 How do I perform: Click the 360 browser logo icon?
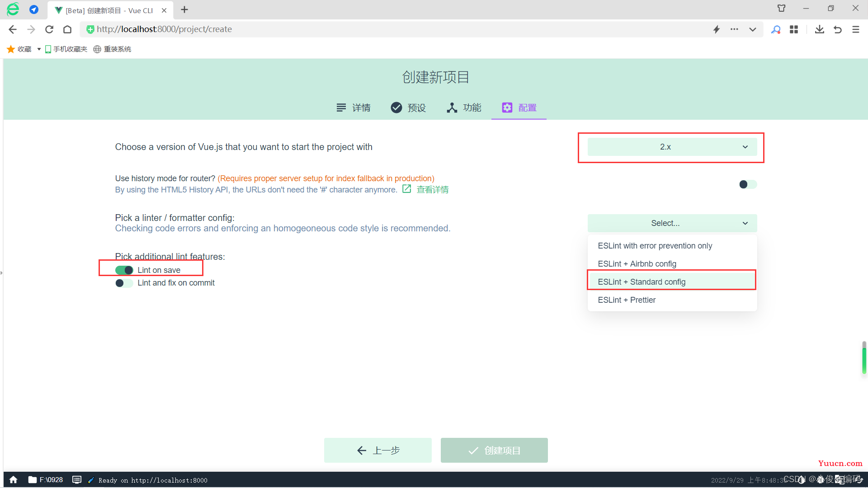click(x=13, y=9)
